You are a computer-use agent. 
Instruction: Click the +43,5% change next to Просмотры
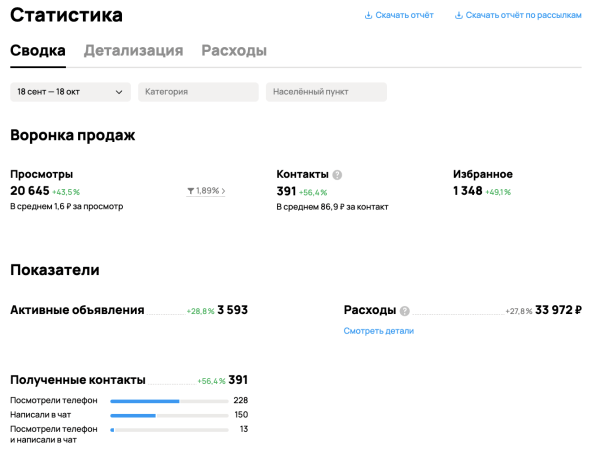coord(66,192)
